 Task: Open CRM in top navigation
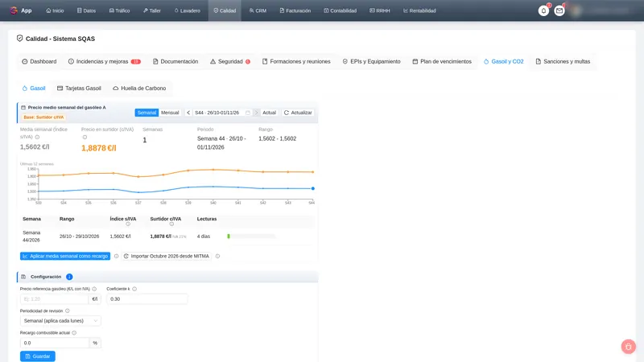[x=258, y=10]
